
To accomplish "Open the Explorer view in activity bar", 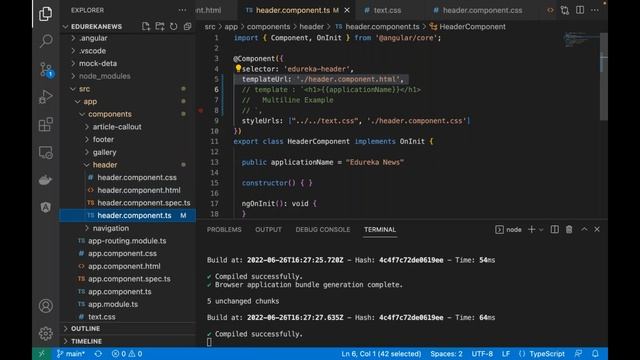I will 45,14.
